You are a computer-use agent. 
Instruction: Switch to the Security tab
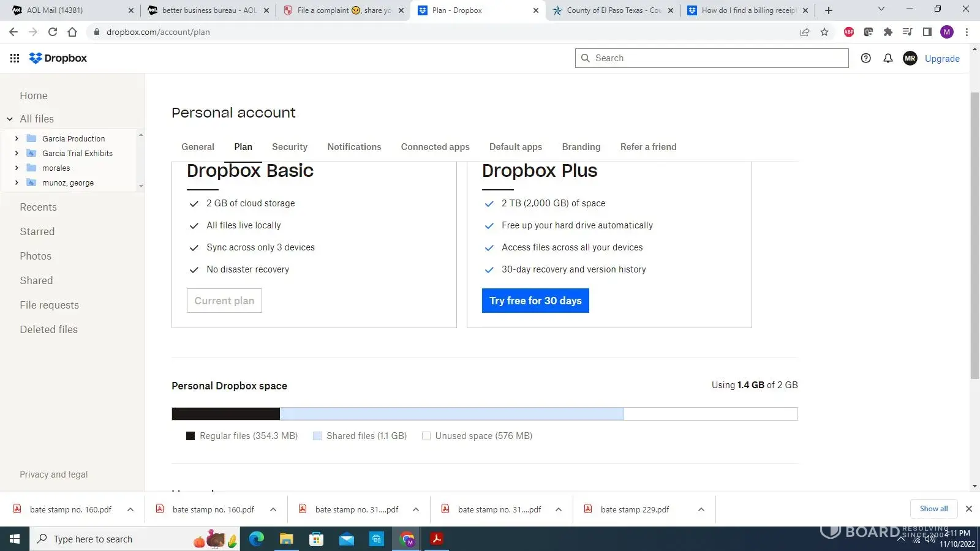click(290, 147)
